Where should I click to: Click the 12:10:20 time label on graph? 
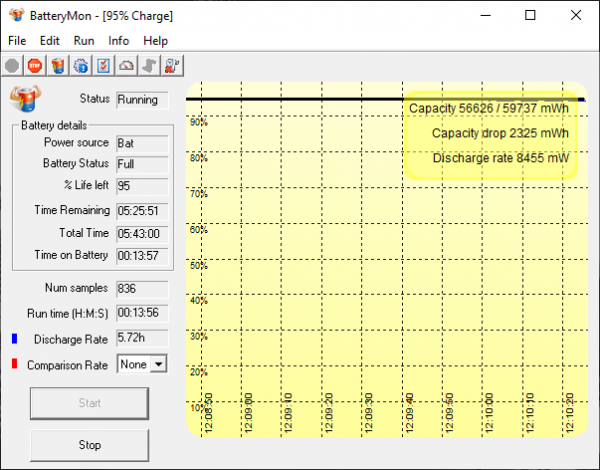(x=570, y=413)
